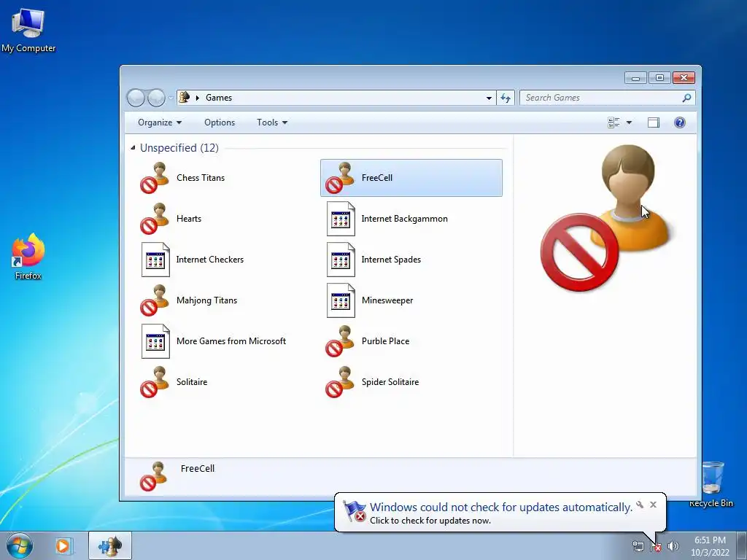Select the Internet Checkers icon
The image size is (747, 560).
pyautogui.click(x=155, y=260)
